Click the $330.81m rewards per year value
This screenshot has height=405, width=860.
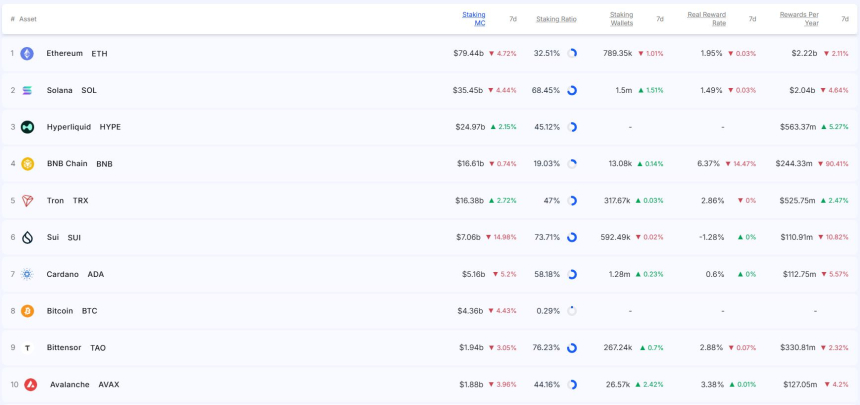797,348
